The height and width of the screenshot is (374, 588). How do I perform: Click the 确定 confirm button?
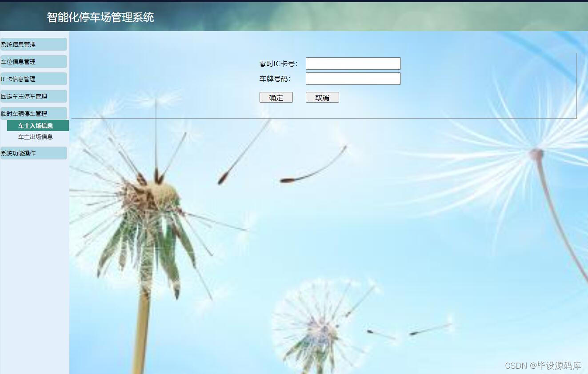(276, 97)
